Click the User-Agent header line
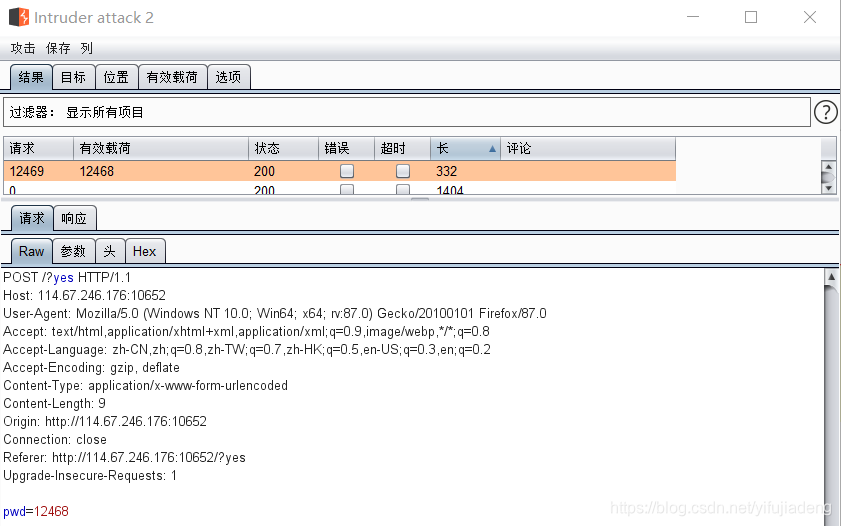 click(275, 313)
